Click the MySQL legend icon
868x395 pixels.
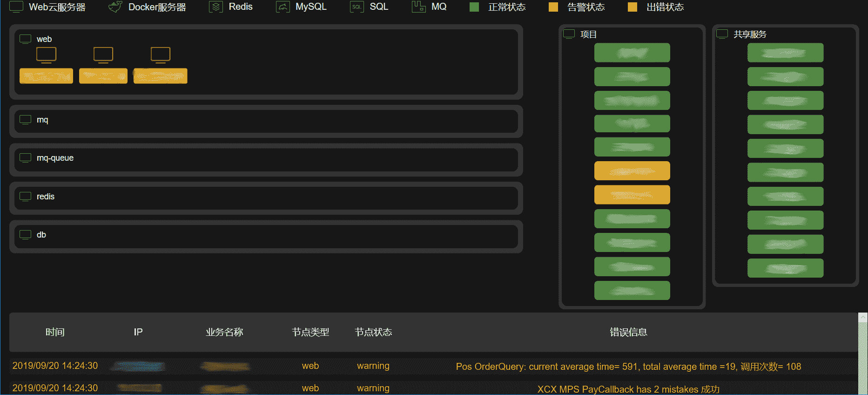click(283, 7)
